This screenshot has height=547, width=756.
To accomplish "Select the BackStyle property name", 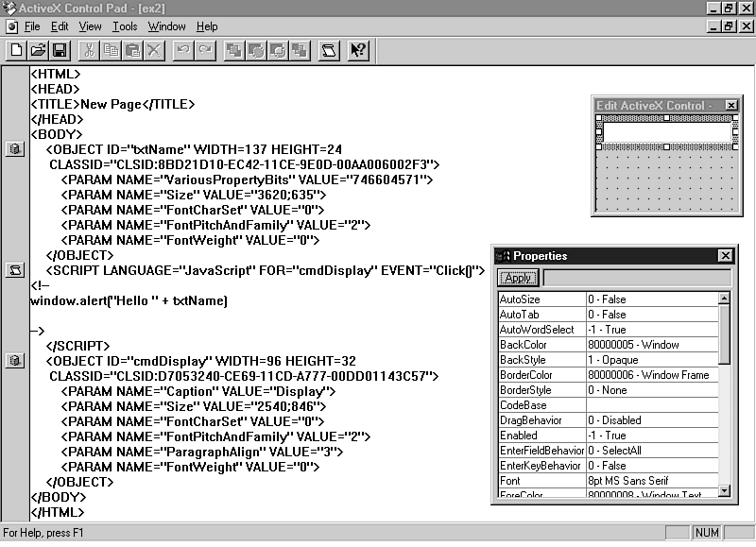I will pyautogui.click(x=523, y=360).
